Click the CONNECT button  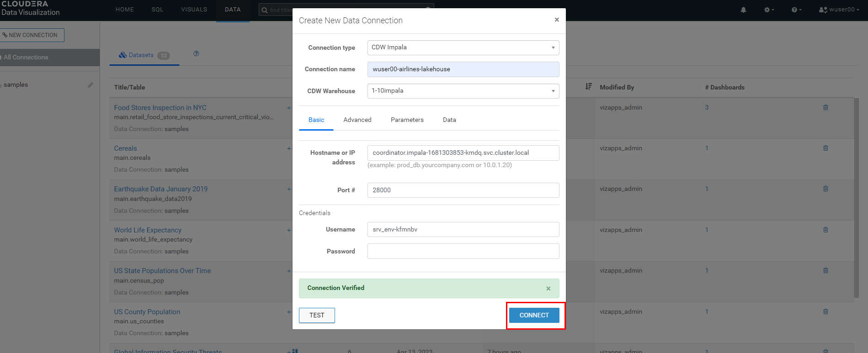click(534, 315)
